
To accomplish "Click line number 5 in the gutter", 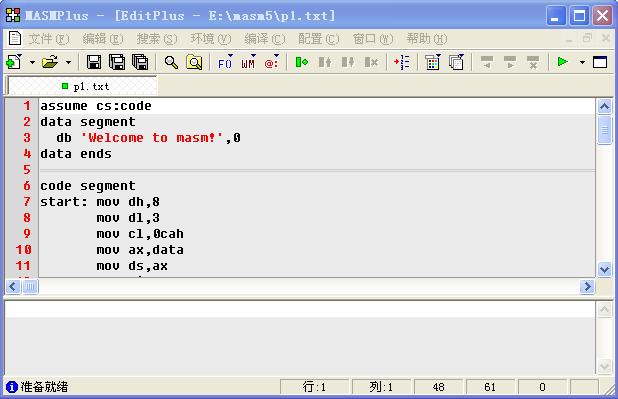I will (27, 170).
